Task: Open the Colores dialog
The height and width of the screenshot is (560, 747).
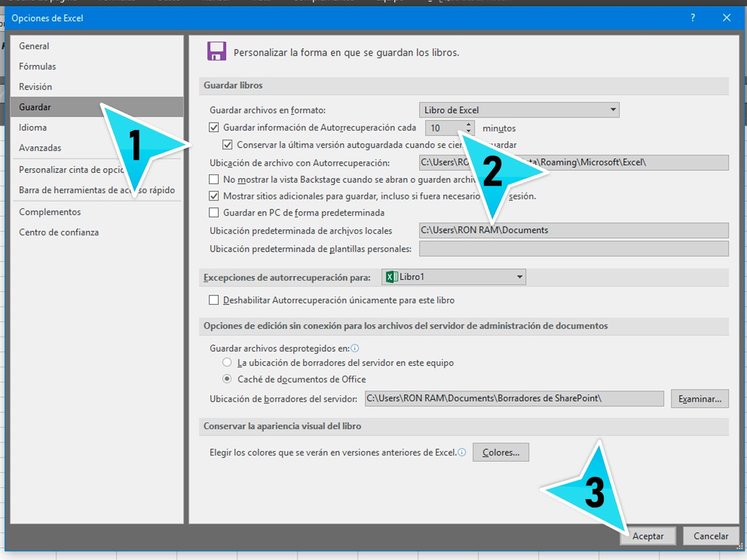Action: coord(500,452)
